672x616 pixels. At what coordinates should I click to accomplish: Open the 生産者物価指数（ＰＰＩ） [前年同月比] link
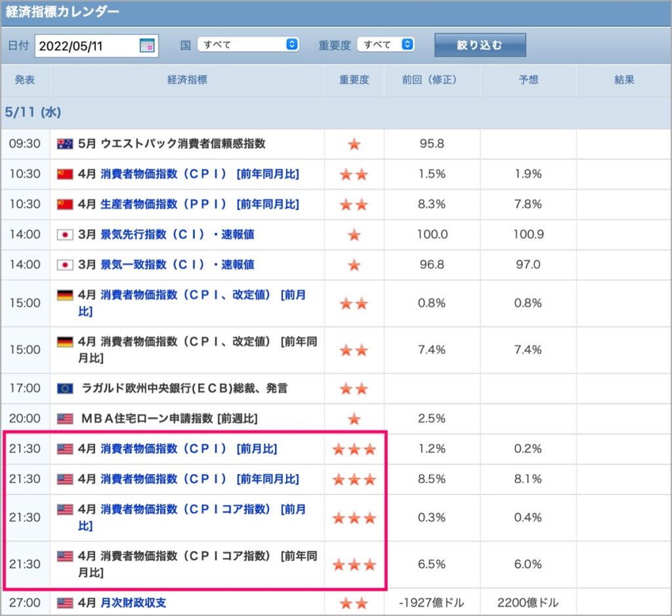coord(199,204)
